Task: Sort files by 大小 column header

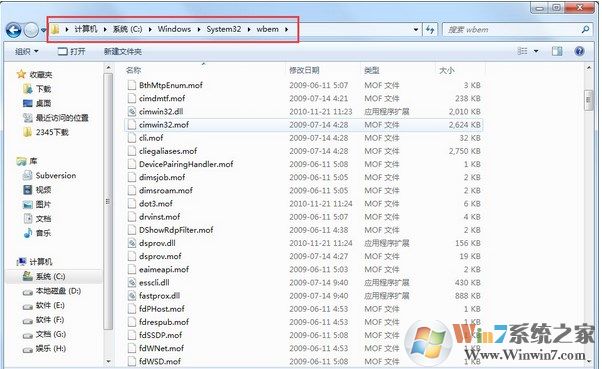Action: [447, 70]
